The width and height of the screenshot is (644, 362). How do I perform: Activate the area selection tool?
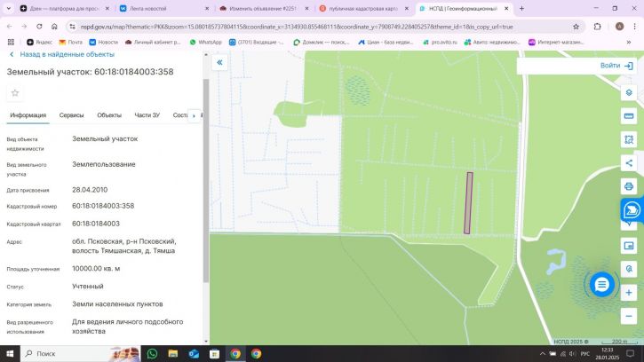(x=629, y=139)
